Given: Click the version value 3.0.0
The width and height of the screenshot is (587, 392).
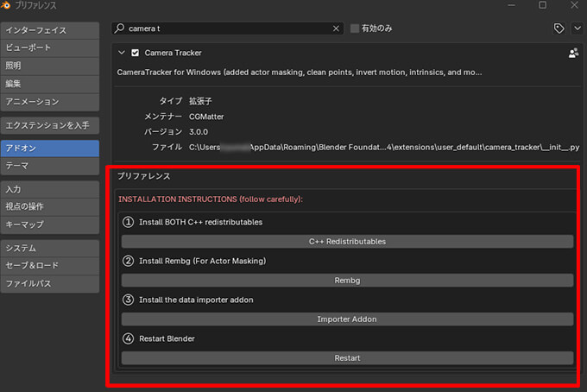Looking at the screenshot, I should pos(199,132).
